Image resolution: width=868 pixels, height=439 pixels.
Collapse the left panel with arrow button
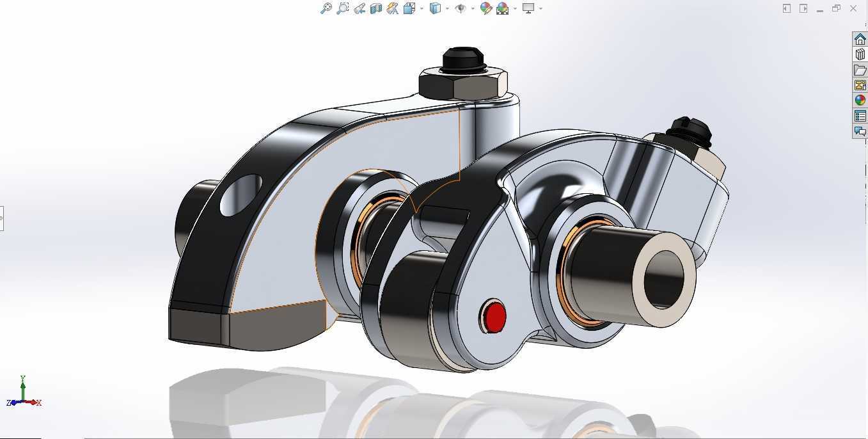click(787, 8)
